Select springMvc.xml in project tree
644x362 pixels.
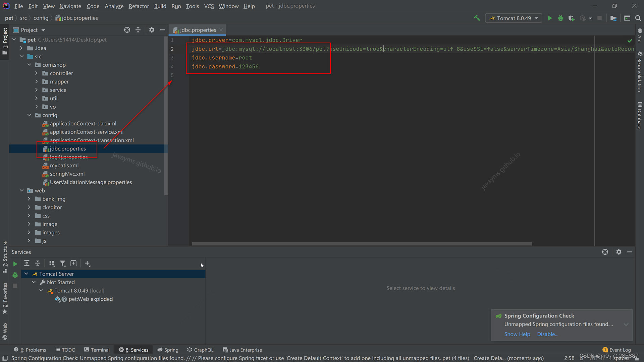[x=67, y=174]
